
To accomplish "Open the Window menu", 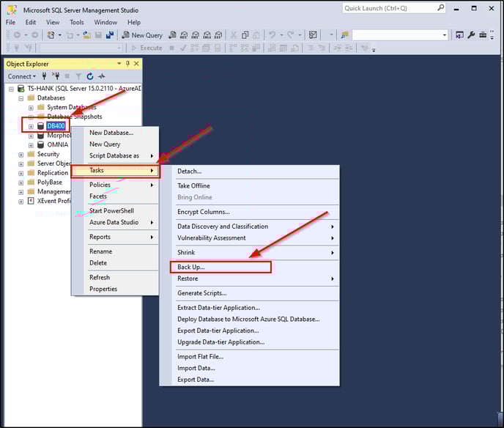I will (x=105, y=22).
